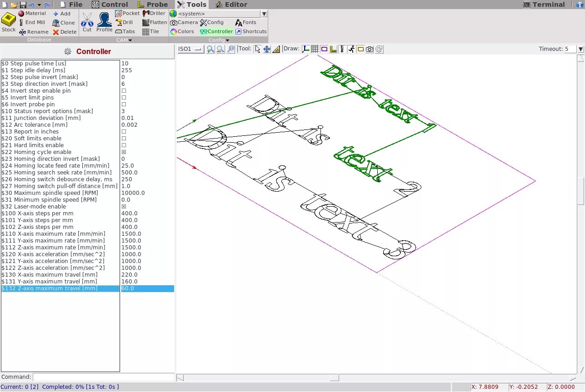
Task: Toggle the Laser-mode enable checkbox
Action: point(124,207)
